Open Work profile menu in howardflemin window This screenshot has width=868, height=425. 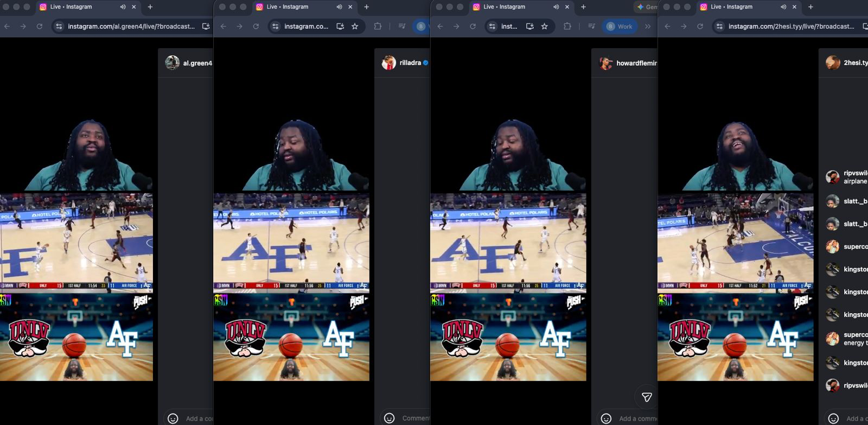(x=620, y=26)
